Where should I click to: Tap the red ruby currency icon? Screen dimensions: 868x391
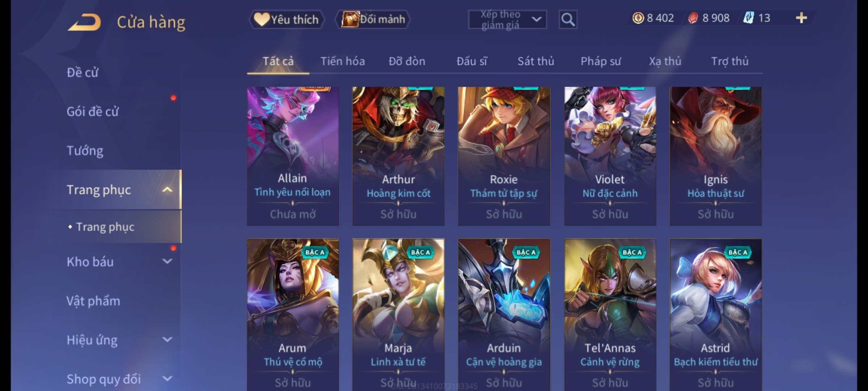point(693,18)
